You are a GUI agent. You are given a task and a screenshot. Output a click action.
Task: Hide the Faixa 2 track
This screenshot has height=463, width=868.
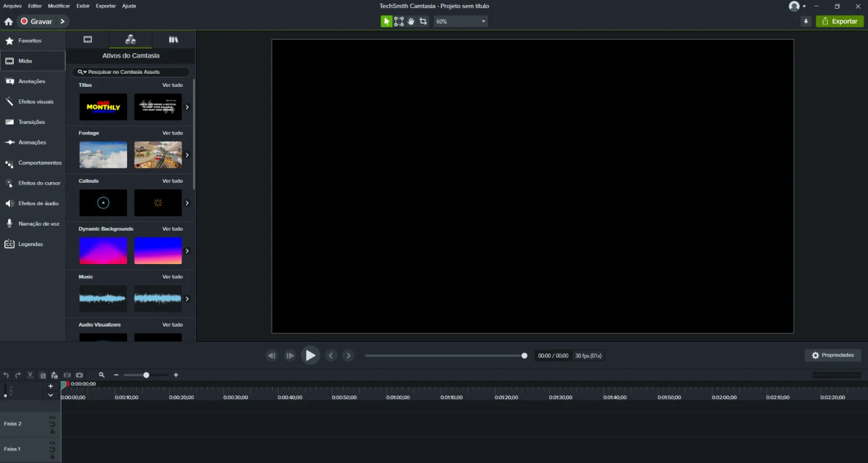click(x=52, y=417)
